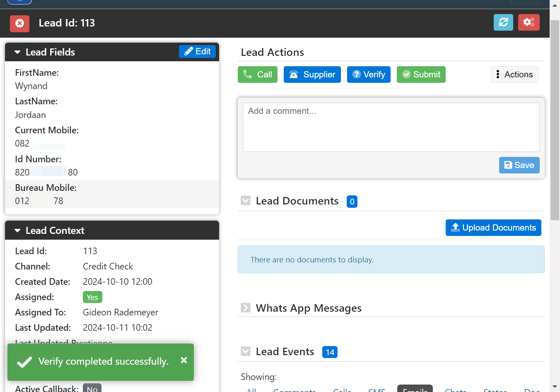The width and height of the screenshot is (560, 392).
Task: Click the page scrollbar up arrow
Action: click(x=555, y=5)
